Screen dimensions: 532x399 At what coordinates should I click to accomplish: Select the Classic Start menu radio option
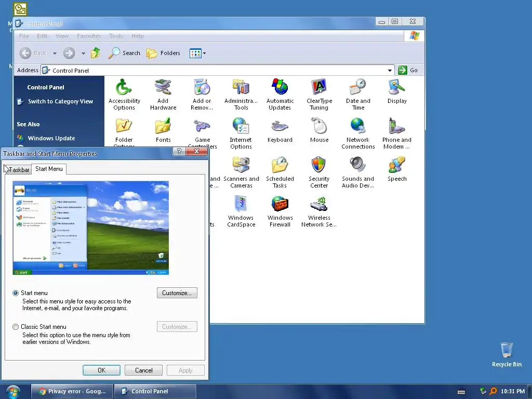[x=16, y=327]
